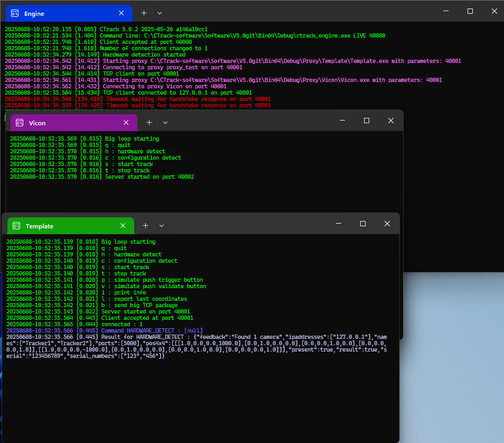504x443 pixels.
Task: Maximize the Vicon terminal window
Action: pos(367,121)
